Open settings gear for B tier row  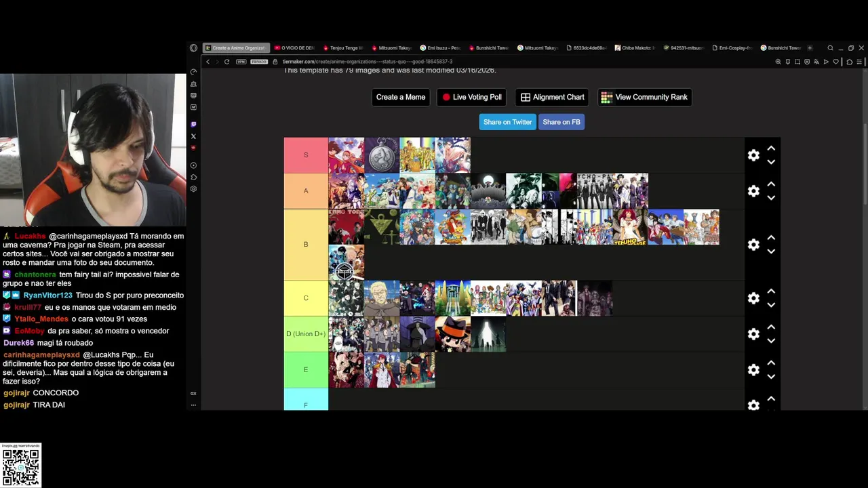(753, 245)
